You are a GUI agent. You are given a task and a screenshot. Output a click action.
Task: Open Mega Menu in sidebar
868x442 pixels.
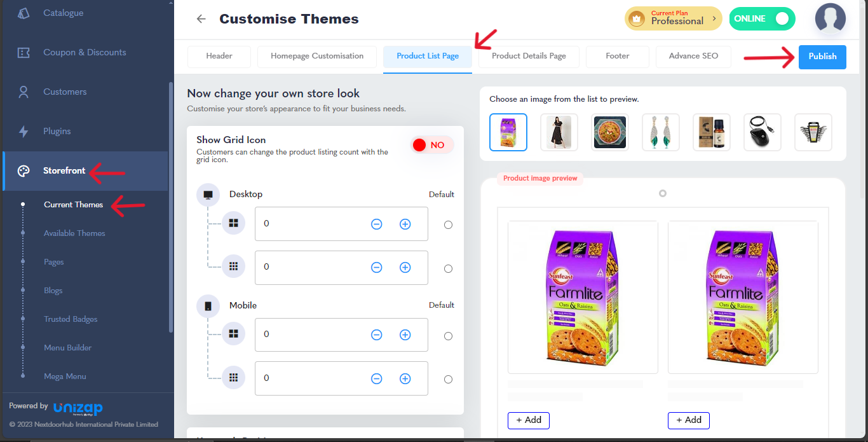click(65, 376)
